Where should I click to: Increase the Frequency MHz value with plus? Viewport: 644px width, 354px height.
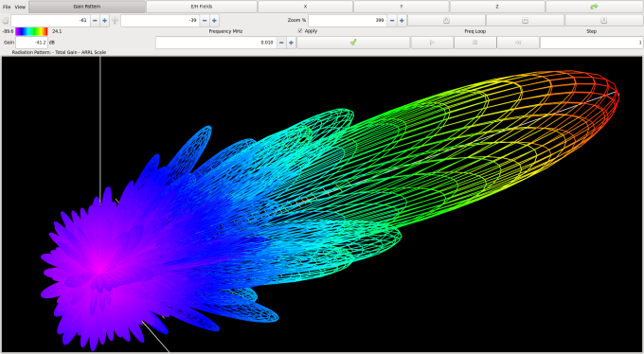291,43
